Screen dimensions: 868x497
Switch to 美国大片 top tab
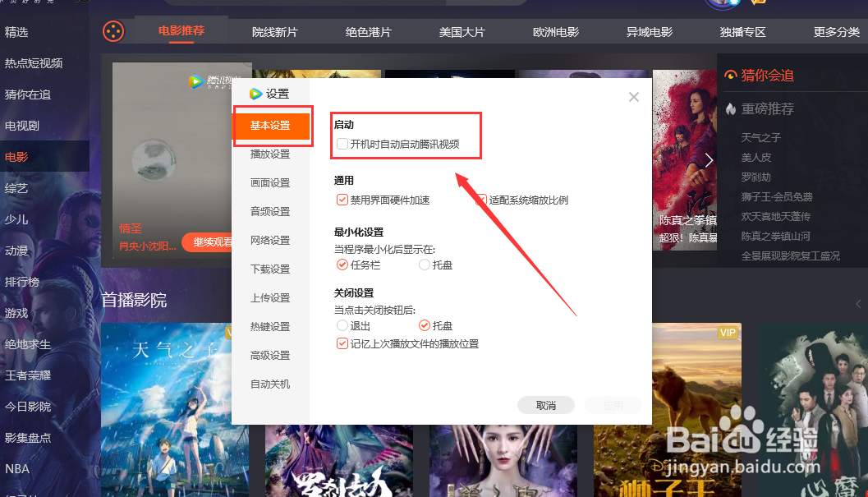coord(462,32)
